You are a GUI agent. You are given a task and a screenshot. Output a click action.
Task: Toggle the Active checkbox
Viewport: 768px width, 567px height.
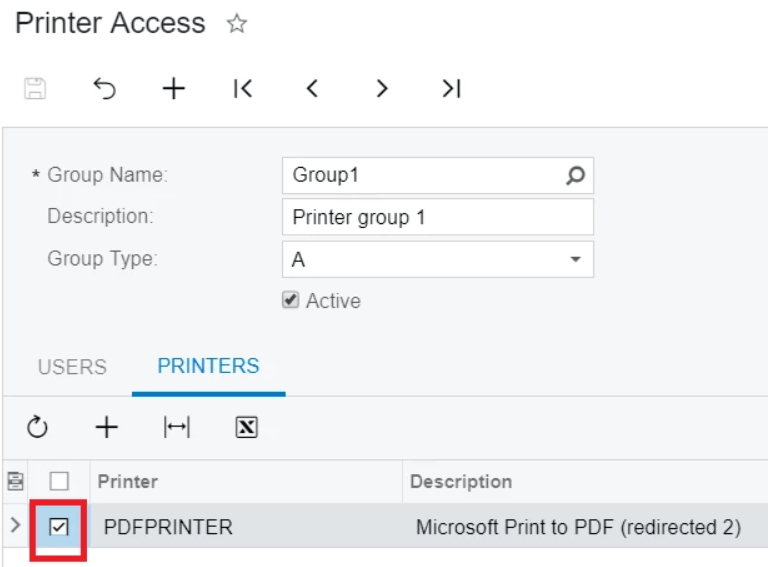(x=290, y=300)
